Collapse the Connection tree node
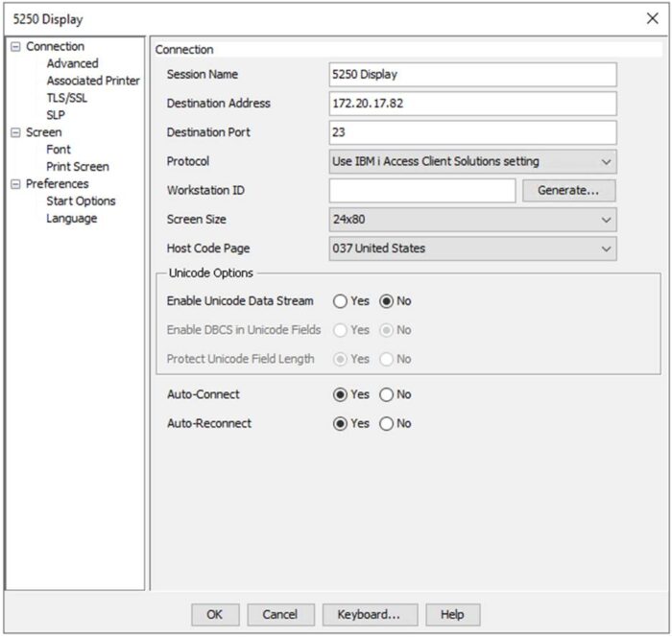Screen dimensions: 672x638 click(x=15, y=47)
